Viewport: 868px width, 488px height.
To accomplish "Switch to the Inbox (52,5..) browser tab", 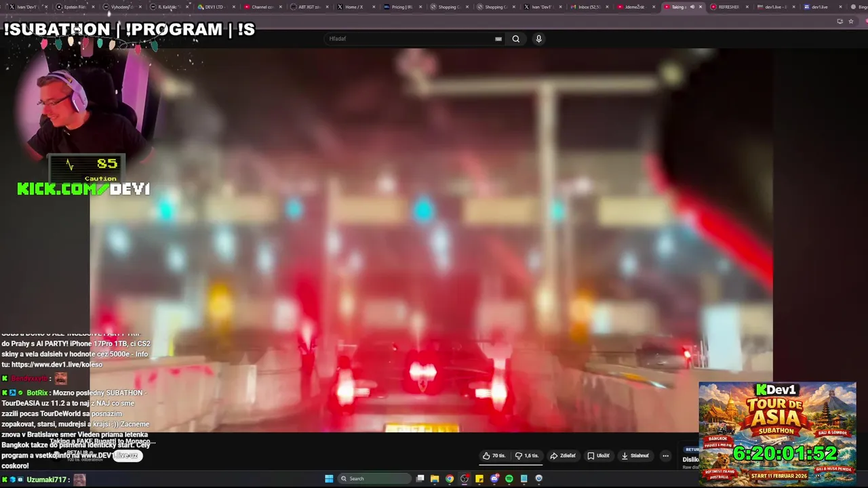I will click(x=589, y=7).
